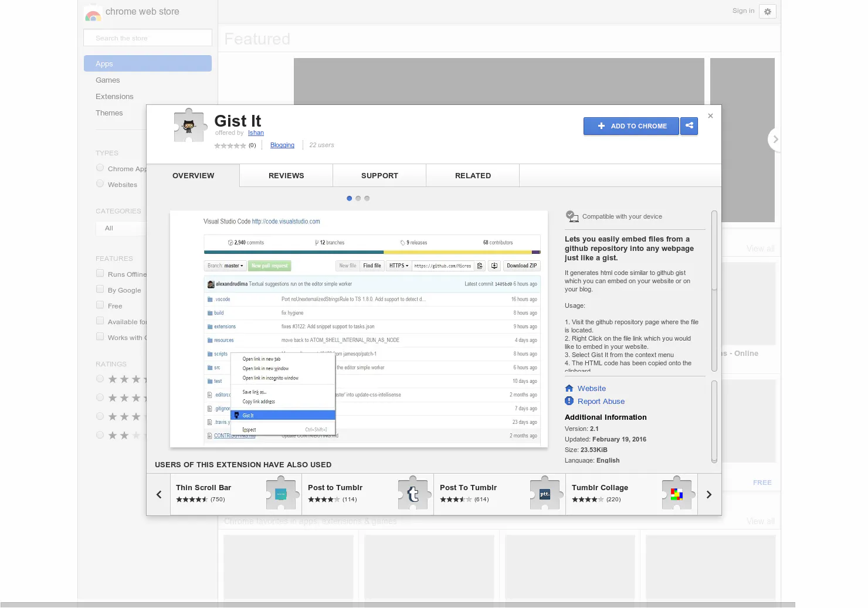Open the store settings gear
The height and width of the screenshot is (608, 868).
(768, 11)
